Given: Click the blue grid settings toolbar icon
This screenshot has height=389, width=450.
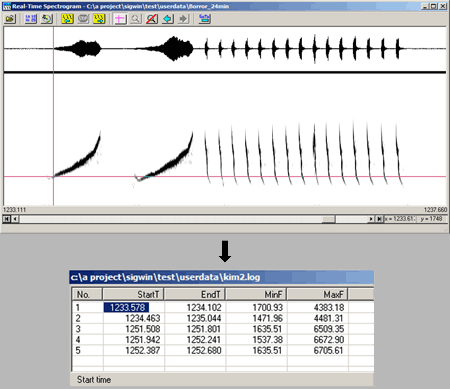Looking at the screenshot, I should (x=31, y=19).
